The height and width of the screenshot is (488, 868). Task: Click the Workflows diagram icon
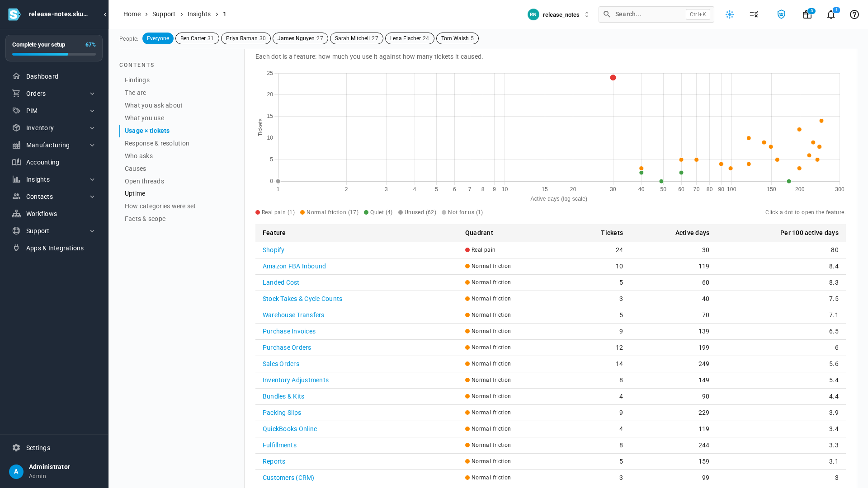[x=16, y=214]
